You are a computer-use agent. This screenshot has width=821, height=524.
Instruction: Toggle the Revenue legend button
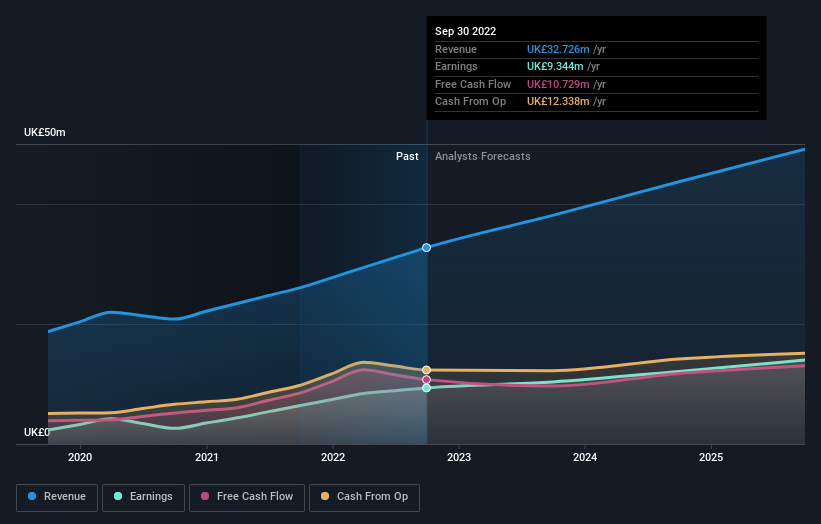click(x=57, y=497)
